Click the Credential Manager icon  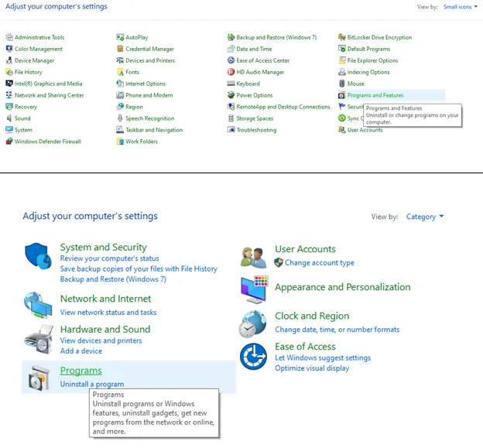tap(120, 49)
